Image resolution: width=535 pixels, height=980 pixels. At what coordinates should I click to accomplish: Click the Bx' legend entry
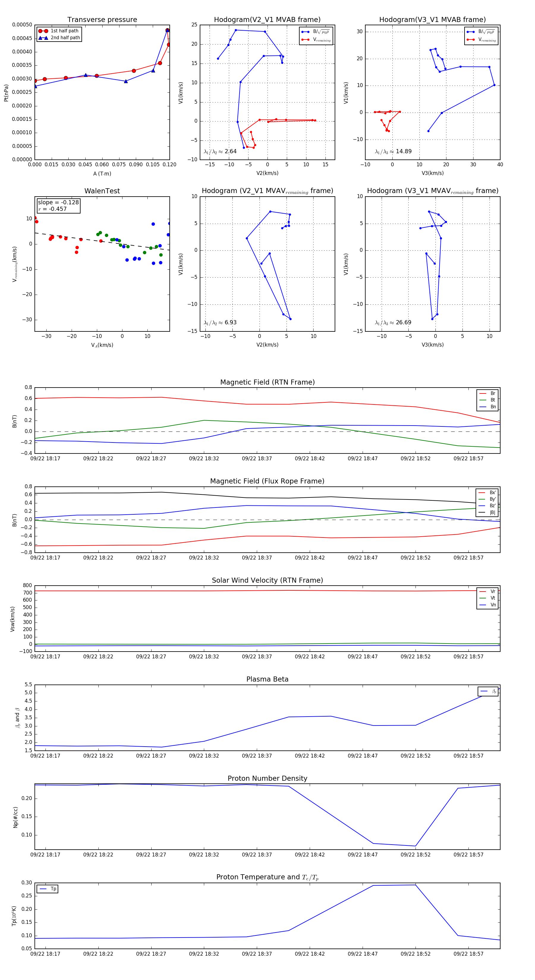487,493
